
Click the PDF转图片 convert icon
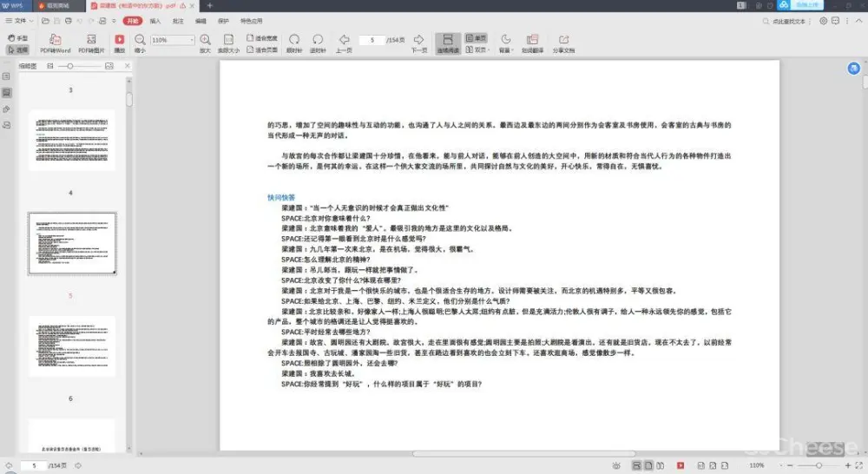point(91,40)
